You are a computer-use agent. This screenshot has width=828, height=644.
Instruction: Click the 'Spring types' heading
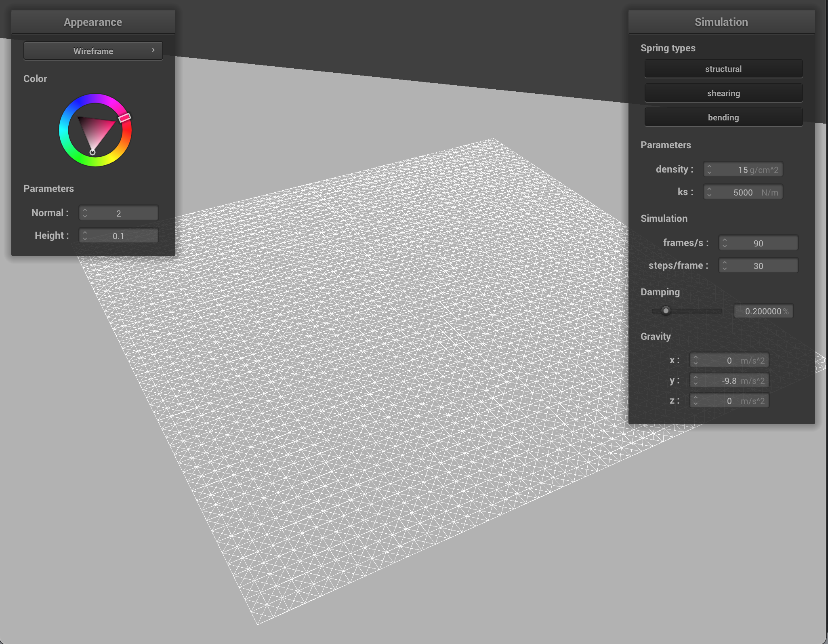click(668, 48)
